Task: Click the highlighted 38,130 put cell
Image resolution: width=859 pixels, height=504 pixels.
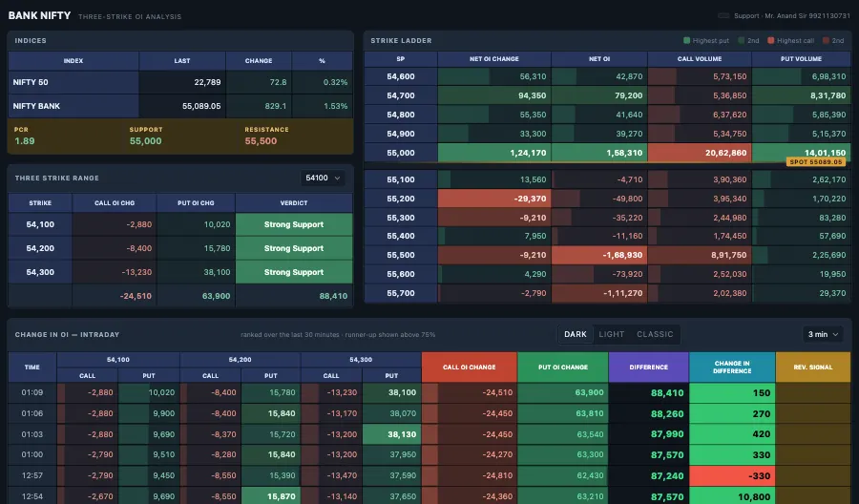Action: (x=391, y=434)
